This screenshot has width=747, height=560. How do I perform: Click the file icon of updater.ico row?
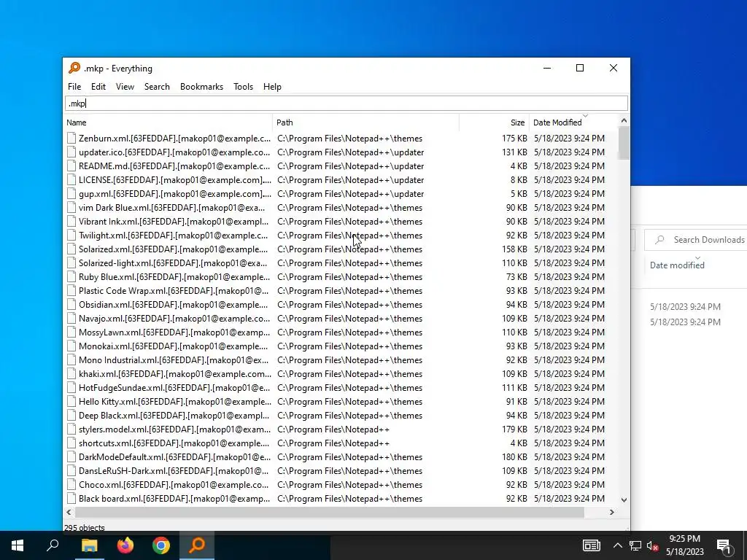pyautogui.click(x=71, y=152)
